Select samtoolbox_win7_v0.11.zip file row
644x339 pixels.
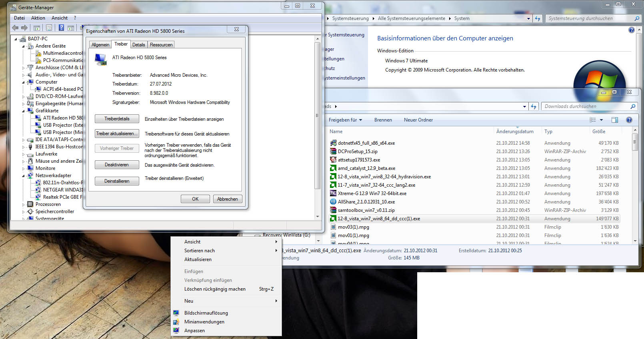pos(474,210)
